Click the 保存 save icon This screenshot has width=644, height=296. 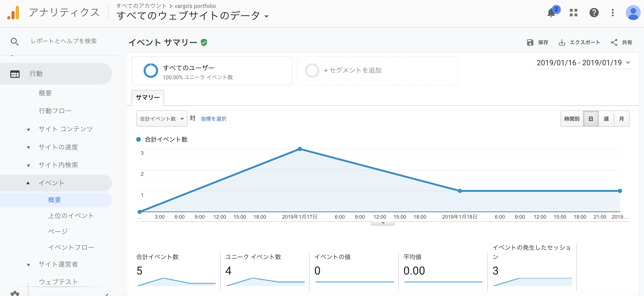[530, 42]
